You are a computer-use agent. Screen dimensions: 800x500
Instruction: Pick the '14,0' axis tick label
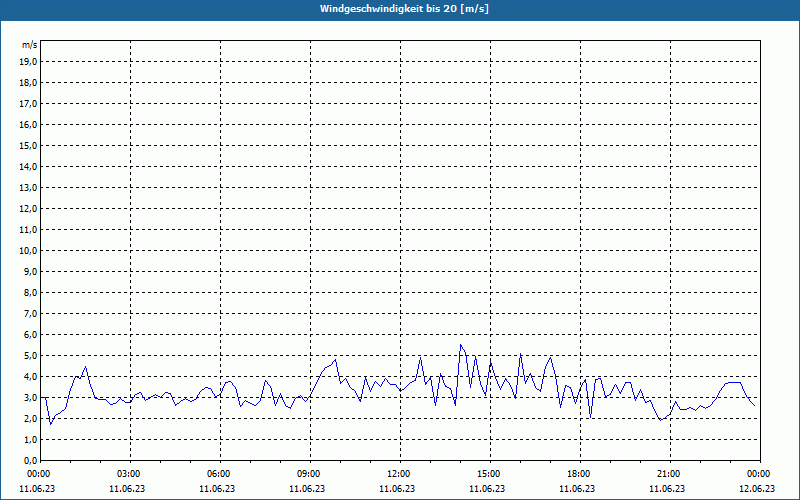pos(28,166)
